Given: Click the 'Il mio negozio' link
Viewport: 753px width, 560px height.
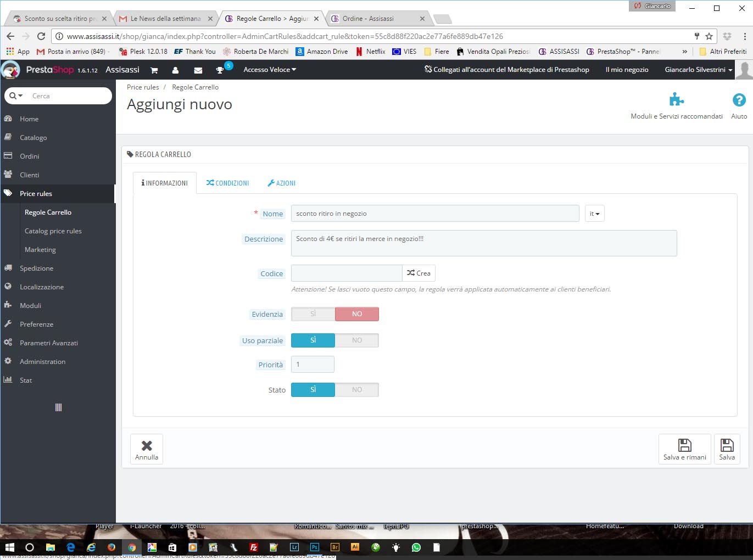Looking at the screenshot, I should coord(627,70).
